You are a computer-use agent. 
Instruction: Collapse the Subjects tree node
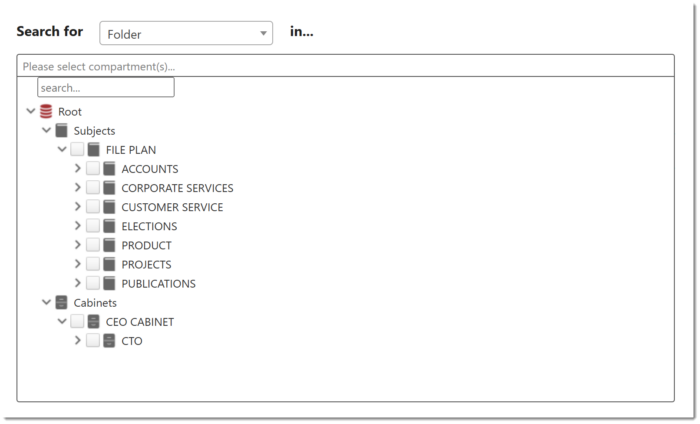click(46, 130)
